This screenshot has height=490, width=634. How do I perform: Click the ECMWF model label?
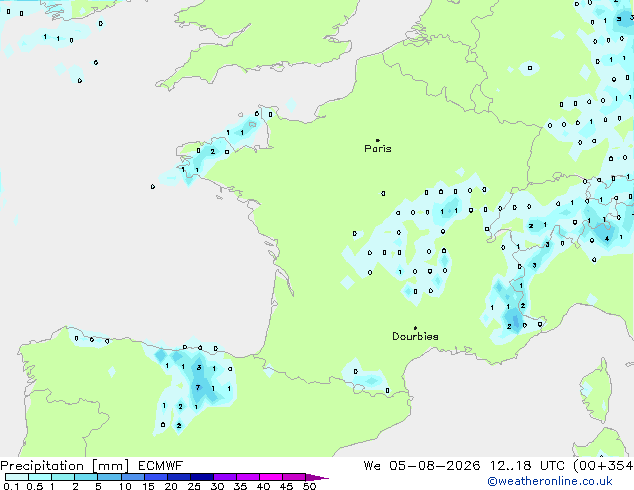(160, 466)
